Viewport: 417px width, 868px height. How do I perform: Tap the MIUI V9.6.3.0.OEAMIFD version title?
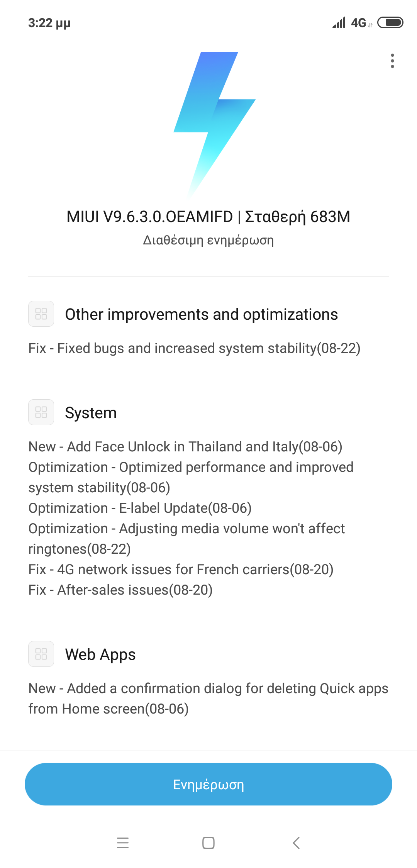click(x=208, y=217)
